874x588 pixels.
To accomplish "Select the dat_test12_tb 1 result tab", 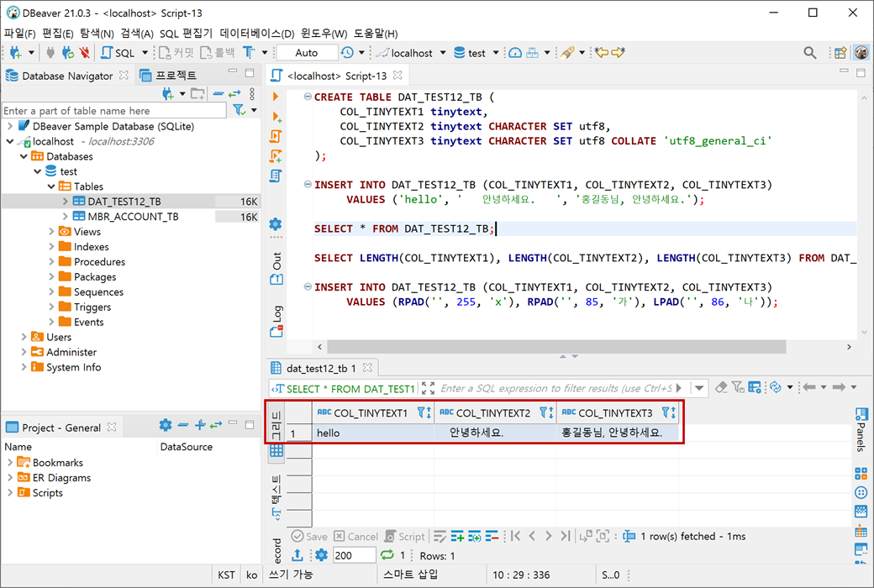I will click(320, 368).
